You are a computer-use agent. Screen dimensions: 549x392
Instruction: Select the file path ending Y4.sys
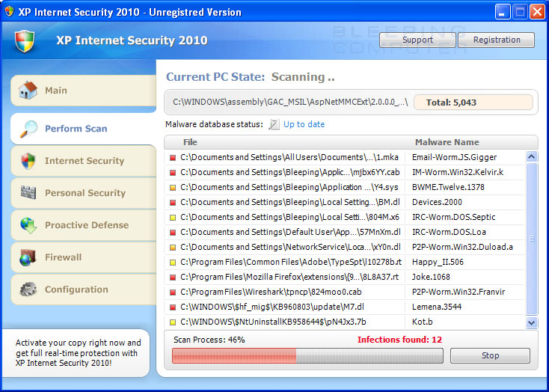click(289, 188)
